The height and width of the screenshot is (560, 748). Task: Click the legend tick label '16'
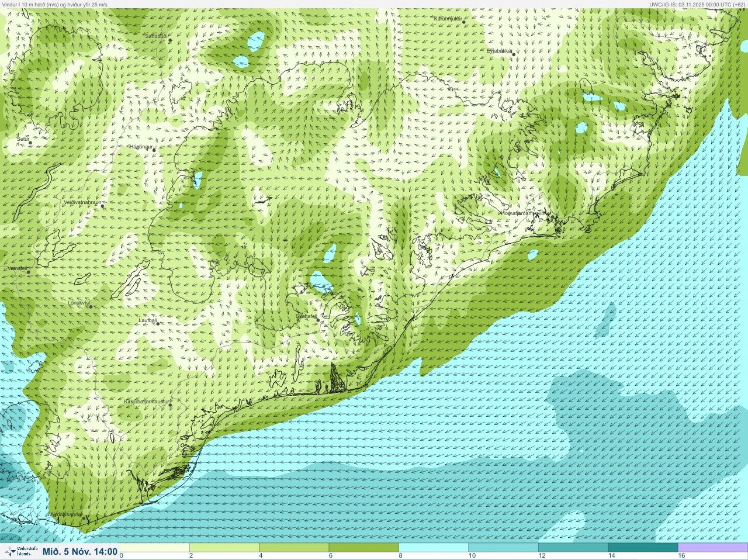[x=681, y=556]
